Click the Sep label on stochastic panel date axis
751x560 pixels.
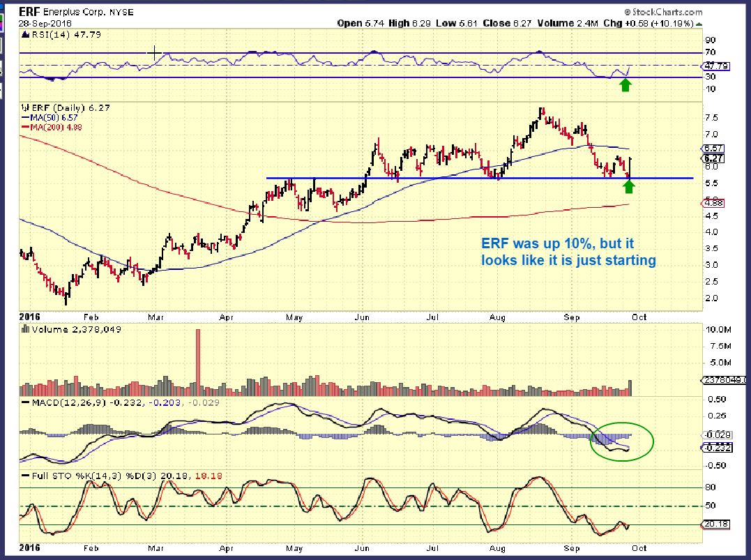[x=571, y=548]
